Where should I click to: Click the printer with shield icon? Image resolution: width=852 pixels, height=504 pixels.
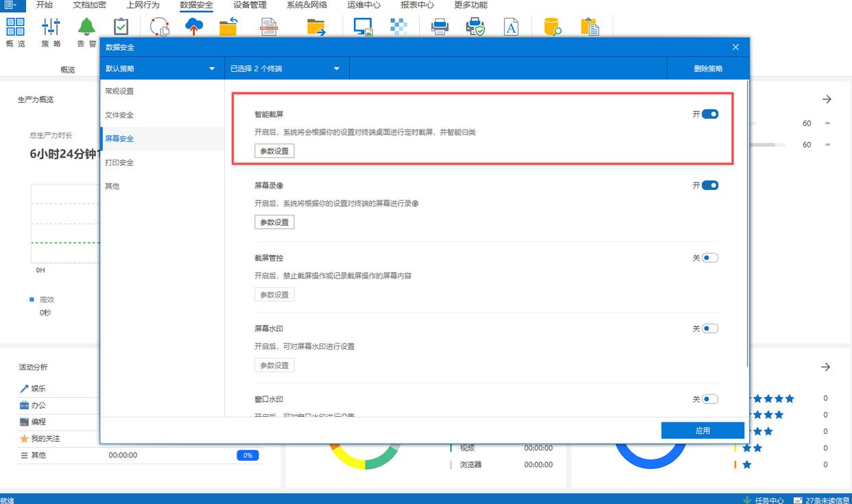click(475, 27)
